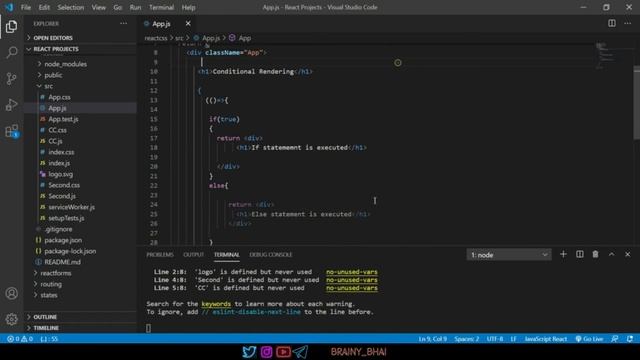Close the App.js editor tab
The width and height of the screenshot is (640, 360).
[x=188, y=24]
